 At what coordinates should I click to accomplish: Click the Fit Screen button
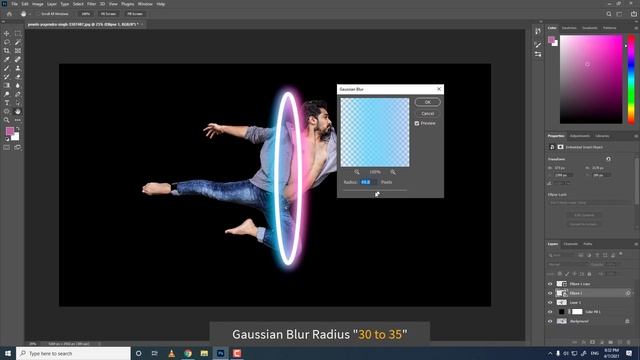pos(108,14)
